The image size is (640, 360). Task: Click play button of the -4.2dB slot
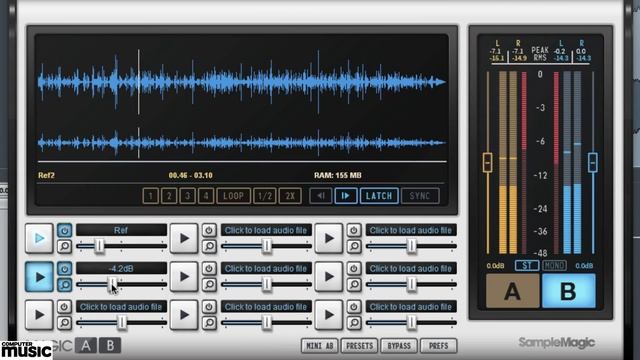[x=39, y=277]
